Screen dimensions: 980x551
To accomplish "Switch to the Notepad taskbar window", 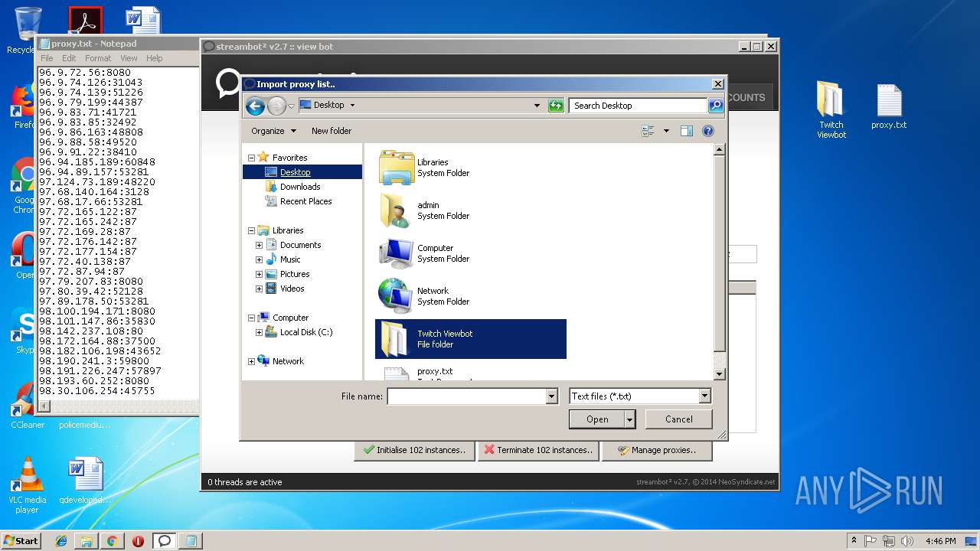I will click(x=190, y=541).
